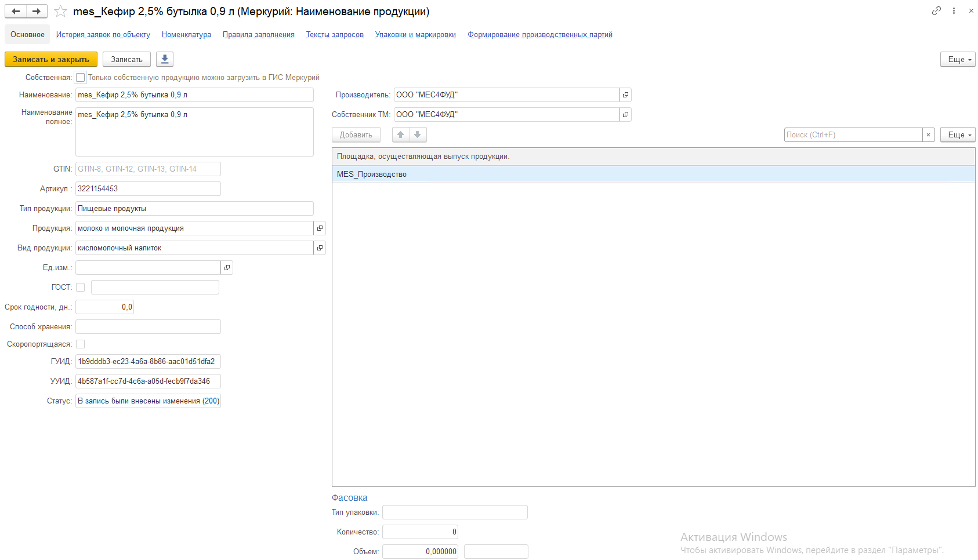Open the Собственник ТМ field's open-record icon
This screenshot has width=978, height=560.
625,115
